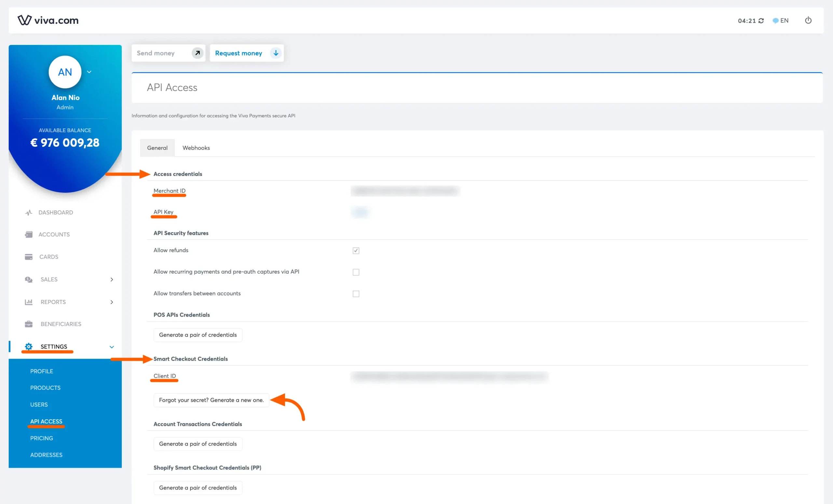Screen dimensions: 833x504
Task: Toggle the Allow refunds checkbox
Action: point(356,251)
